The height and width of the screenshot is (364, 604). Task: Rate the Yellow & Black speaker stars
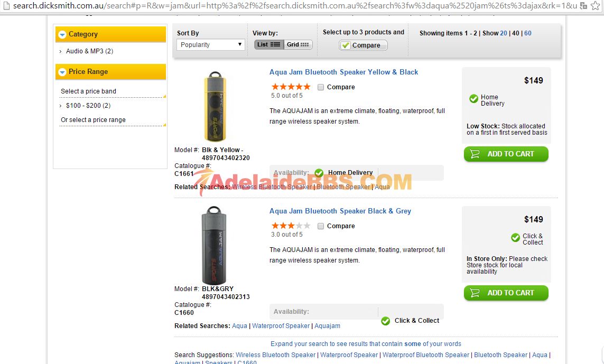[x=291, y=87]
